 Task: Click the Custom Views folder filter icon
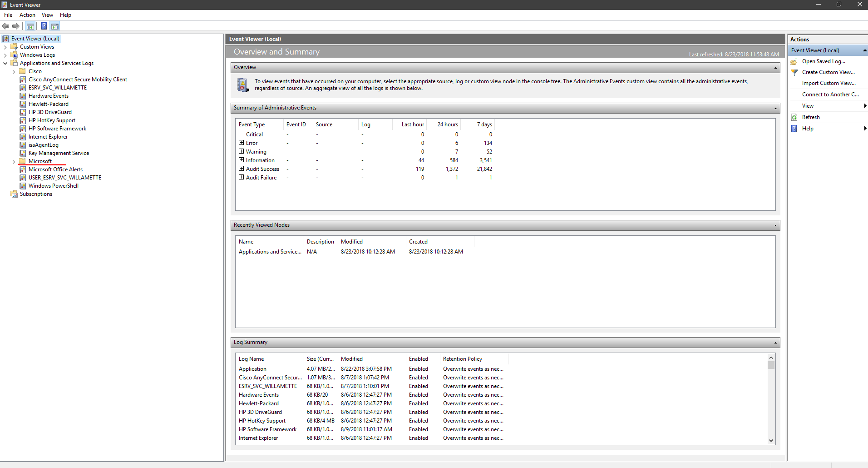(14, 47)
